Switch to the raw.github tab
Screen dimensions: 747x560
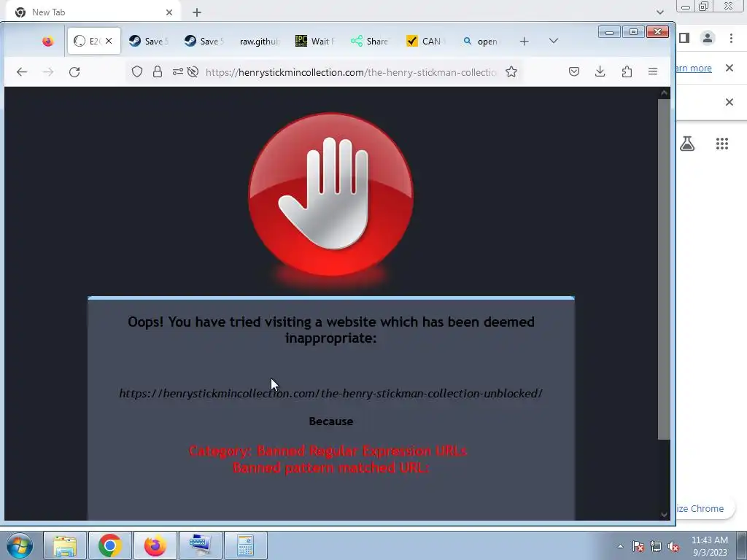pos(259,42)
